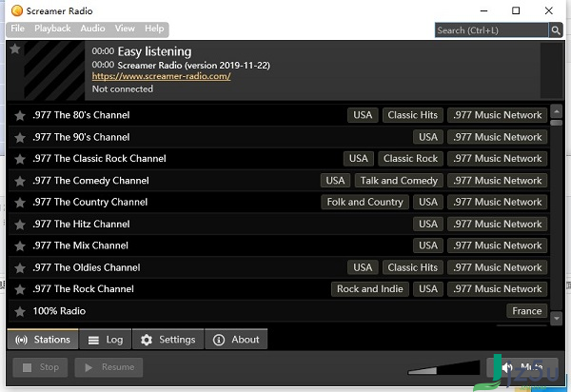Viewport: 571px width, 392px height.
Task: Select .977 The Mix Channel name
Action: 81,245
